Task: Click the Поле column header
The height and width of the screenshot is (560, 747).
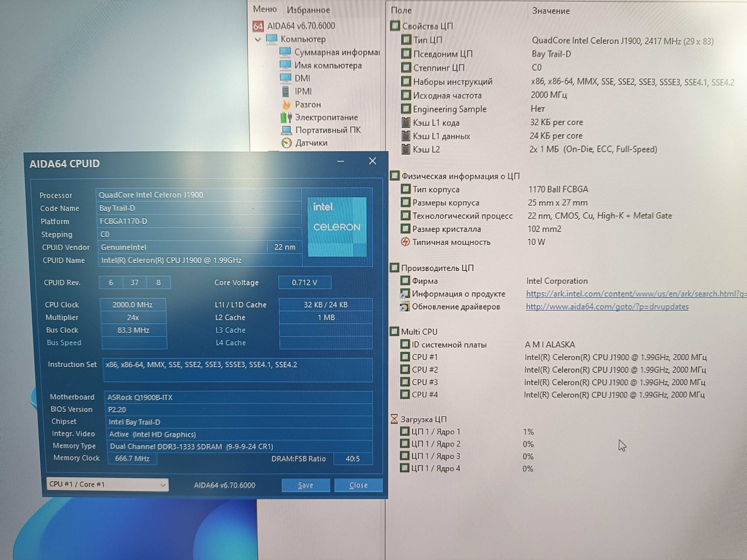Action: point(401,10)
